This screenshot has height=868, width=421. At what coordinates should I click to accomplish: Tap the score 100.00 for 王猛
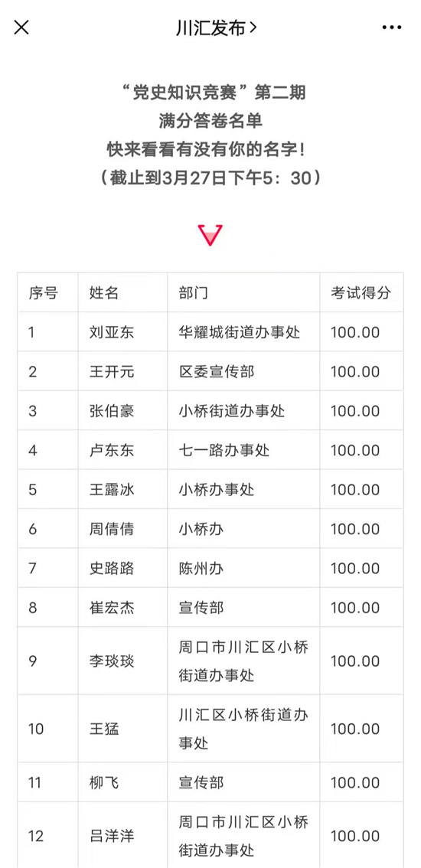pyautogui.click(x=355, y=729)
